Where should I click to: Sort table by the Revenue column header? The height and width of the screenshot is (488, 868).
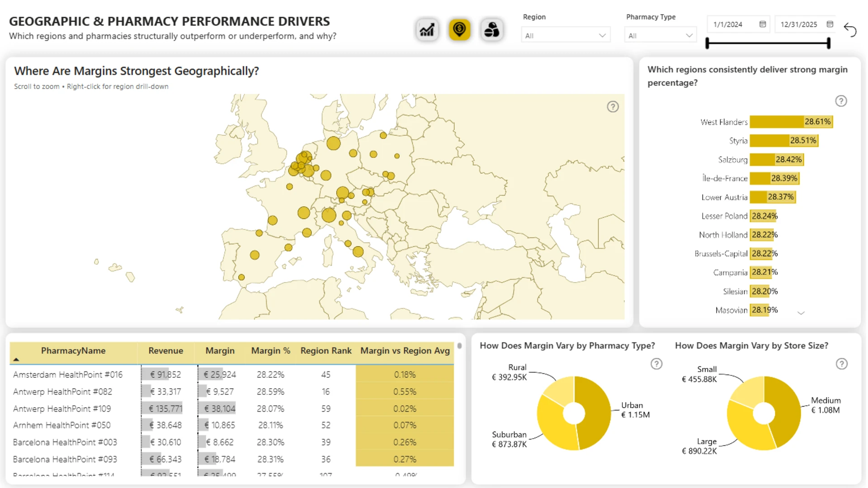(x=165, y=351)
